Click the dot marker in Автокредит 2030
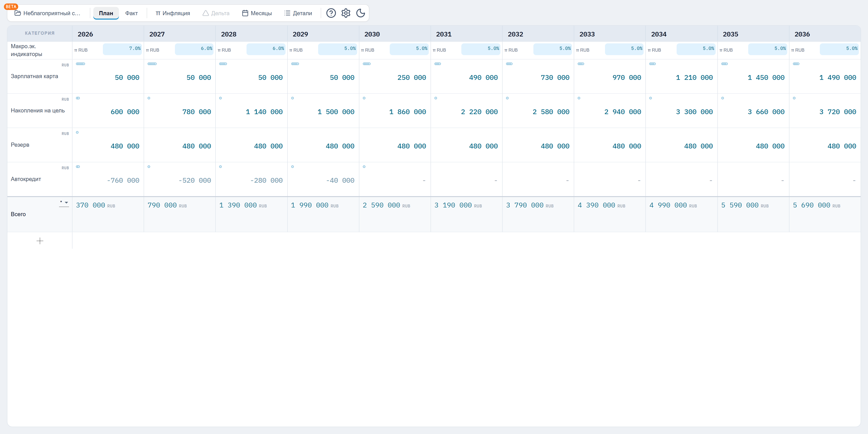The width and height of the screenshot is (868, 434). click(x=364, y=166)
